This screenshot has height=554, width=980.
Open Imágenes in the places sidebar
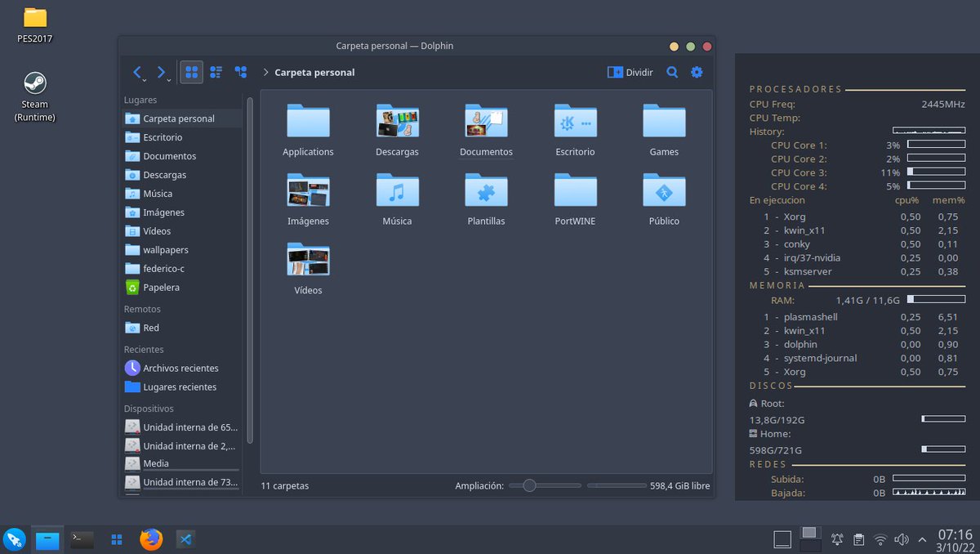pos(181,212)
